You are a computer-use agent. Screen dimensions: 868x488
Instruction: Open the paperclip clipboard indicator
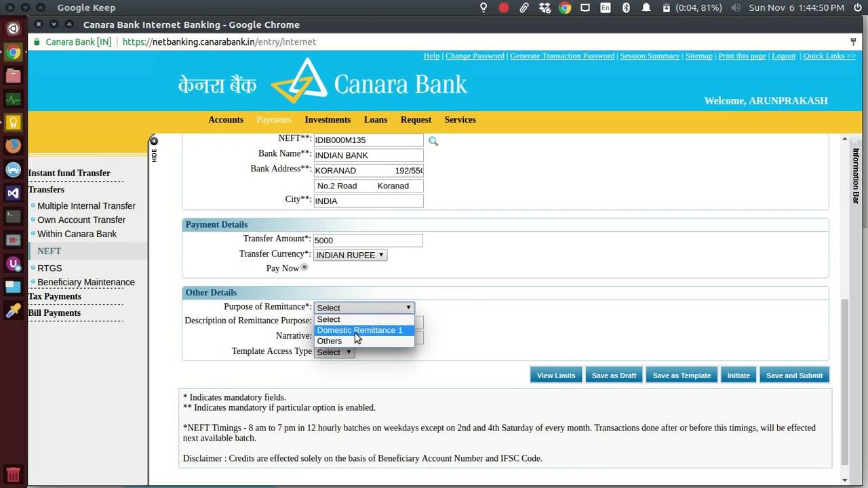[524, 7]
